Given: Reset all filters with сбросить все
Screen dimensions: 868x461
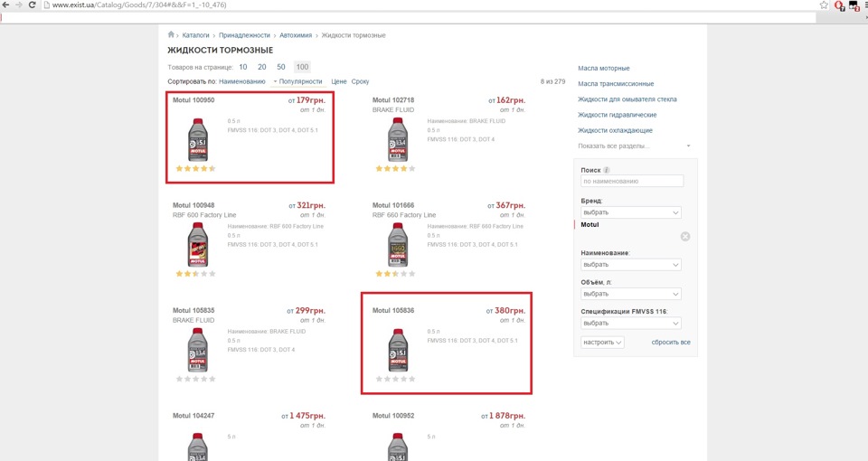Looking at the screenshot, I should pos(670,342).
